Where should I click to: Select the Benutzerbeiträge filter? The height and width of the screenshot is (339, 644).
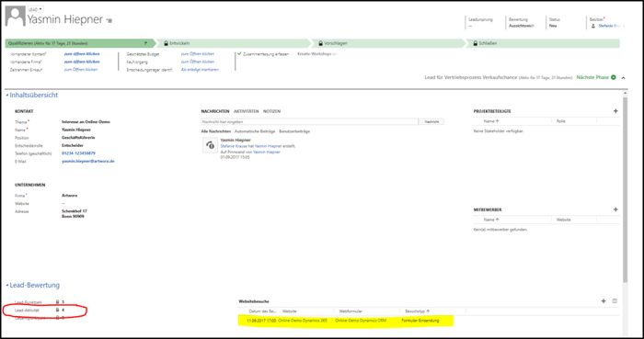coord(294,131)
